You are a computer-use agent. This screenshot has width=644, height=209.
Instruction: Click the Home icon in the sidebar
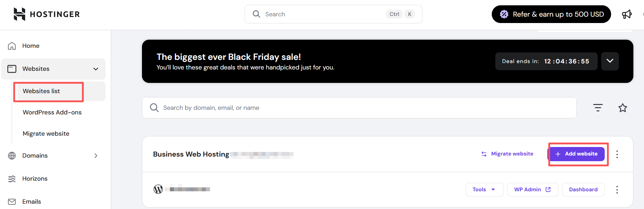coord(12,46)
